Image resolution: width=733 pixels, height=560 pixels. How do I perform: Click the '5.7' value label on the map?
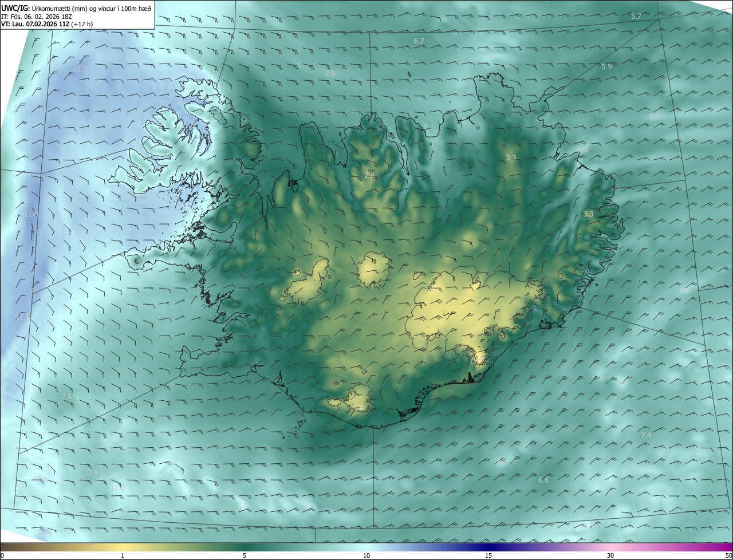coord(636,17)
